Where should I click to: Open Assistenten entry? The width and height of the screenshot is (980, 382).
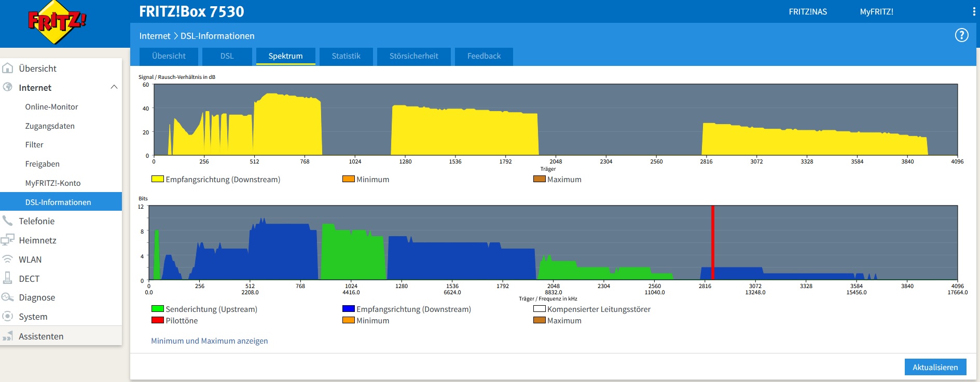coord(41,336)
